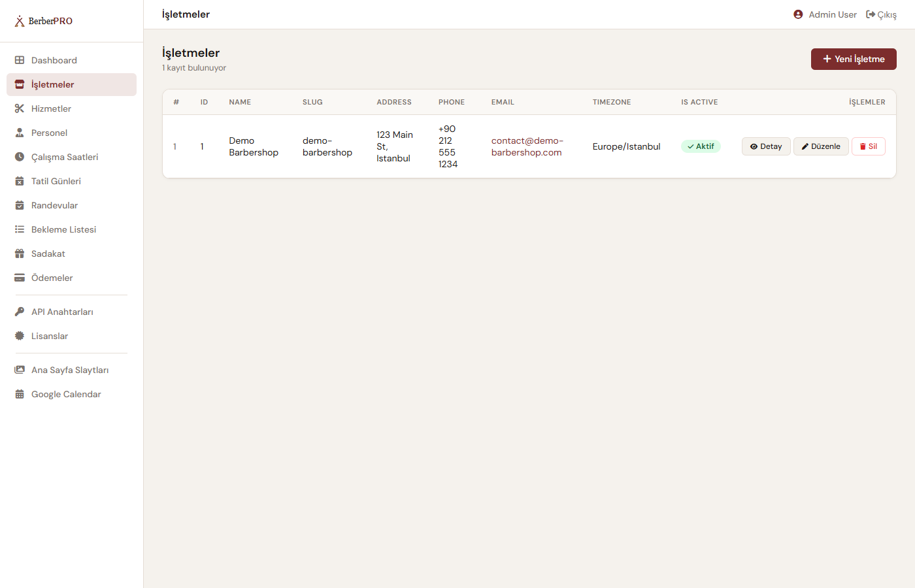Click the BerberPRO logo
915x588 pixels.
coord(44,21)
